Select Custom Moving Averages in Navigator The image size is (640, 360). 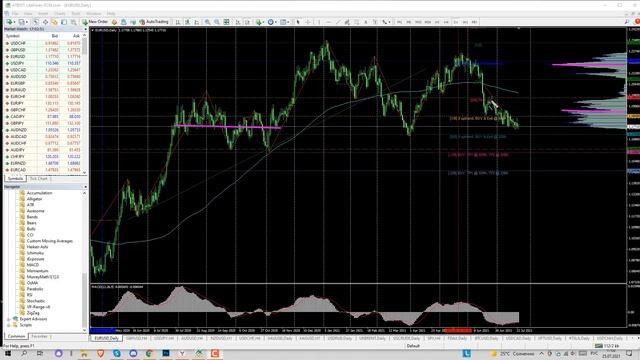point(49,241)
